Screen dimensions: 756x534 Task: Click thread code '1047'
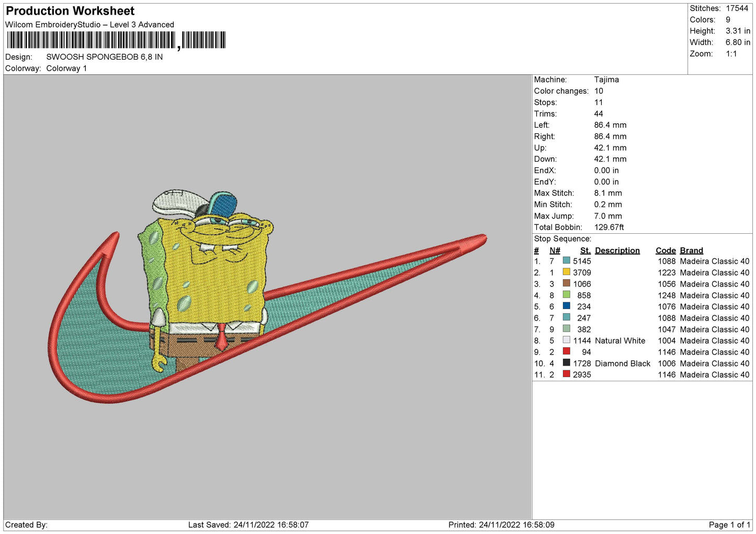point(667,330)
